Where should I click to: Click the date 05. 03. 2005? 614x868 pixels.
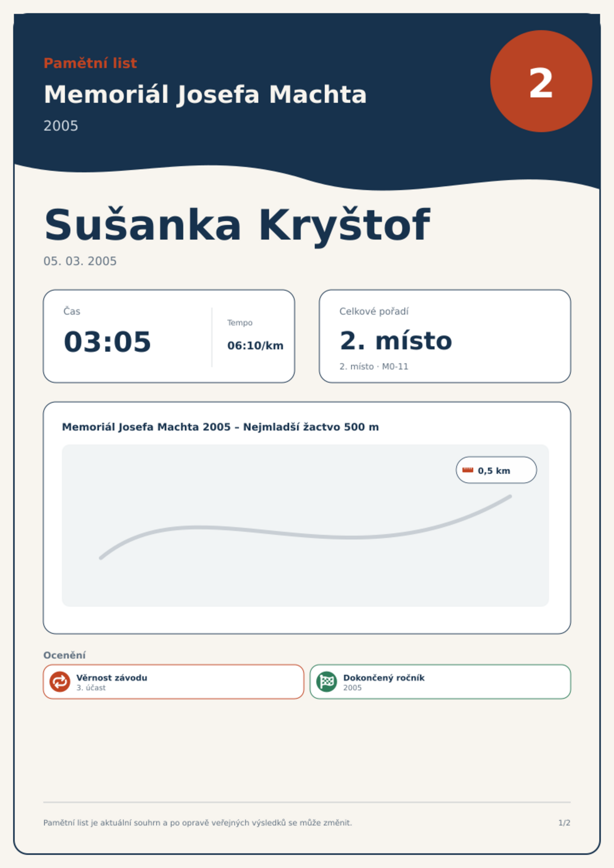(x=80, y=261)
